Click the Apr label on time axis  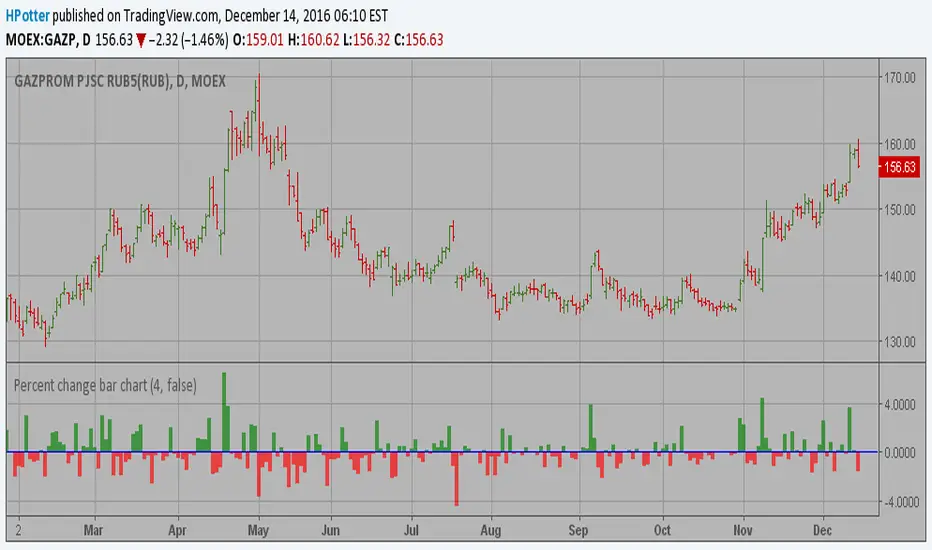[177, 530]
